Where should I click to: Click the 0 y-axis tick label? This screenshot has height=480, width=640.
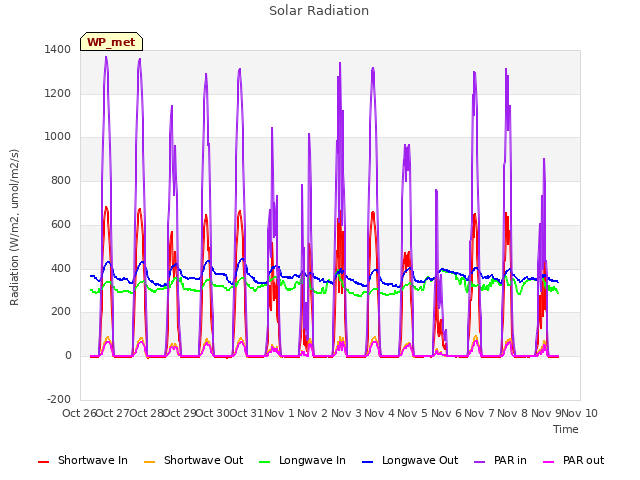coord(68,356)
